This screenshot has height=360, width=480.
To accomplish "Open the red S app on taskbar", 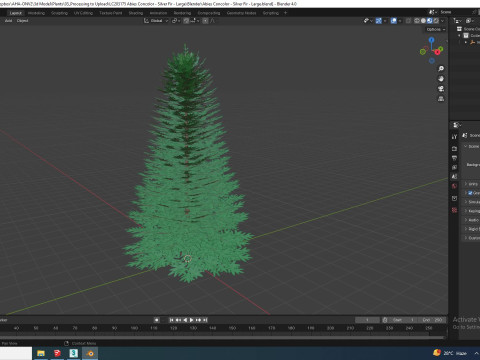I will coord(57,353).
